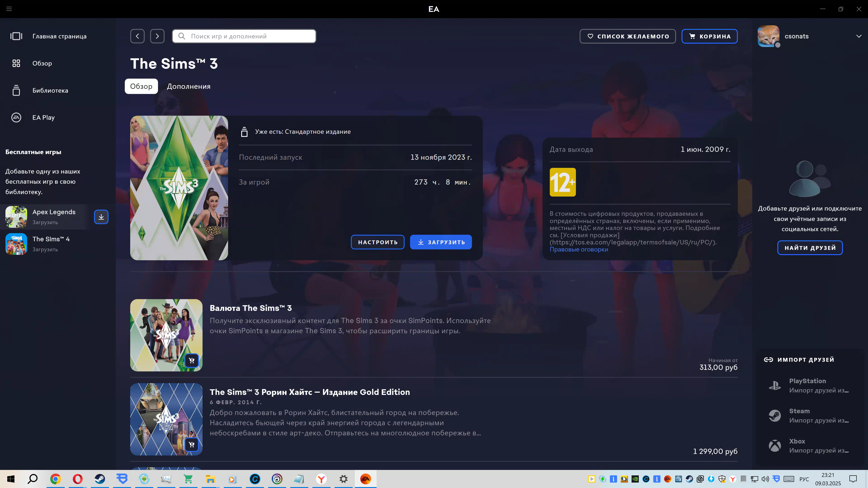Viewport: 868px width, 488px height.
Task: Open Корзина shopping cart
Action: tap(710, 36)
